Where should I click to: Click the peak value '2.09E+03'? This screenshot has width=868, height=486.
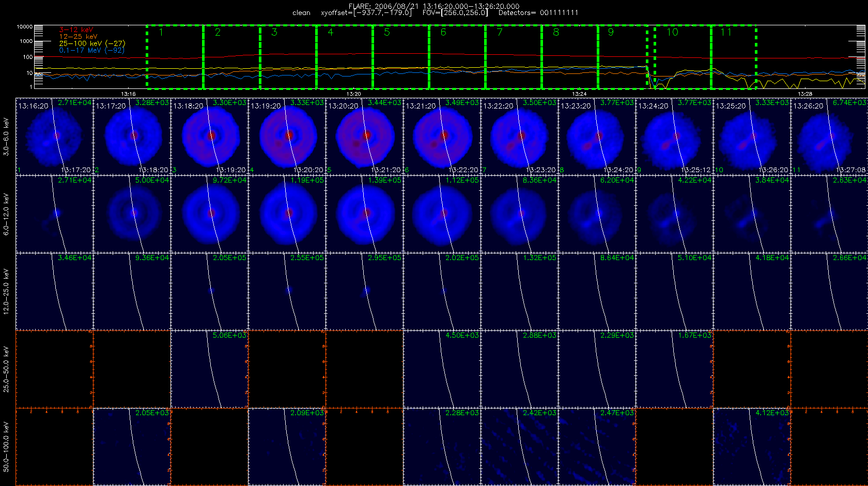pyautogui.click(x=307, y=413)
